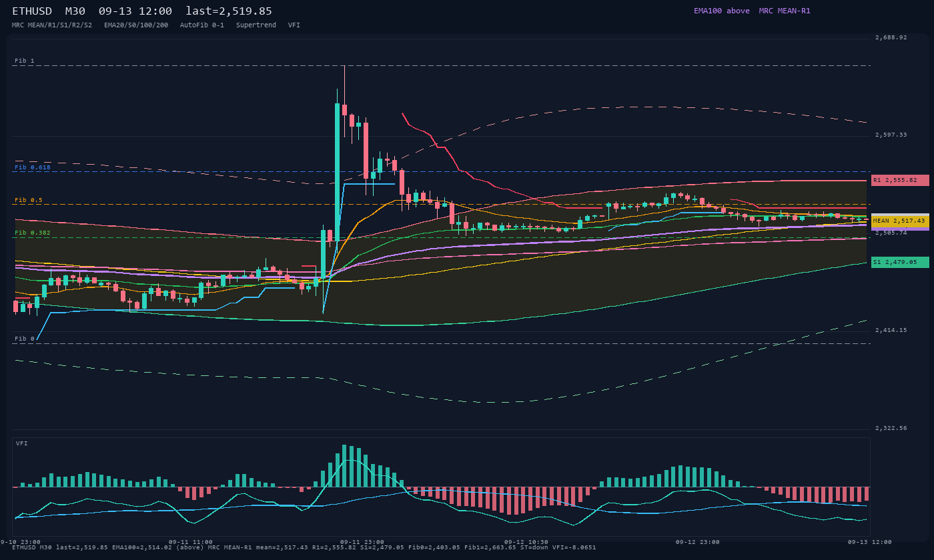Click the 09-10 23:00 time axis label
The height and width of the screenshot is (560, 934).
(x=20, y=542)
